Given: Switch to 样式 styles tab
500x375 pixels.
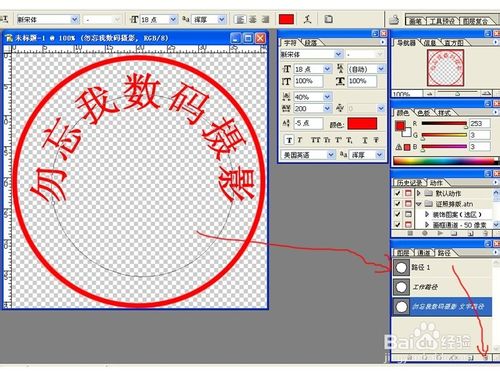Looking at the screenshot, I should point(444,113).
